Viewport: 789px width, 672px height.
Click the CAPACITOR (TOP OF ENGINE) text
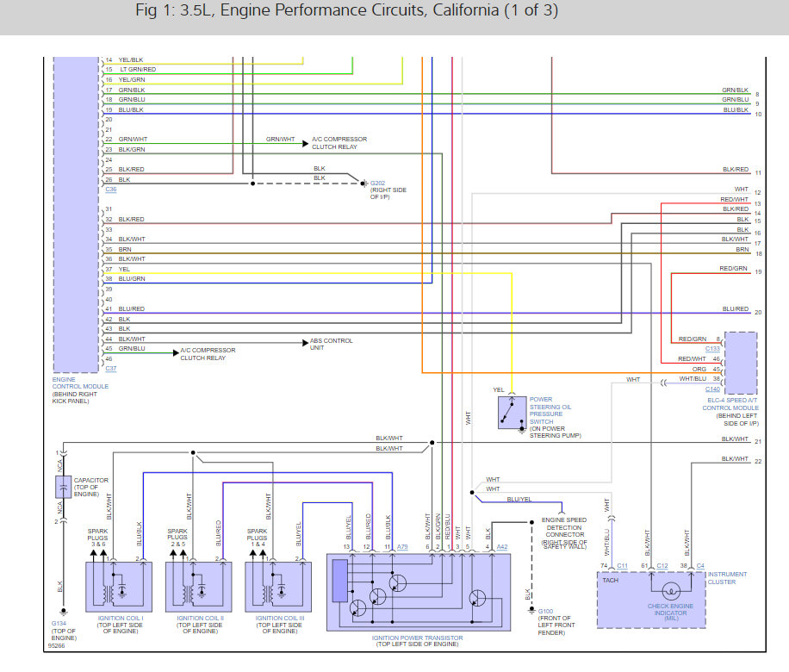[x=90, y=488]
